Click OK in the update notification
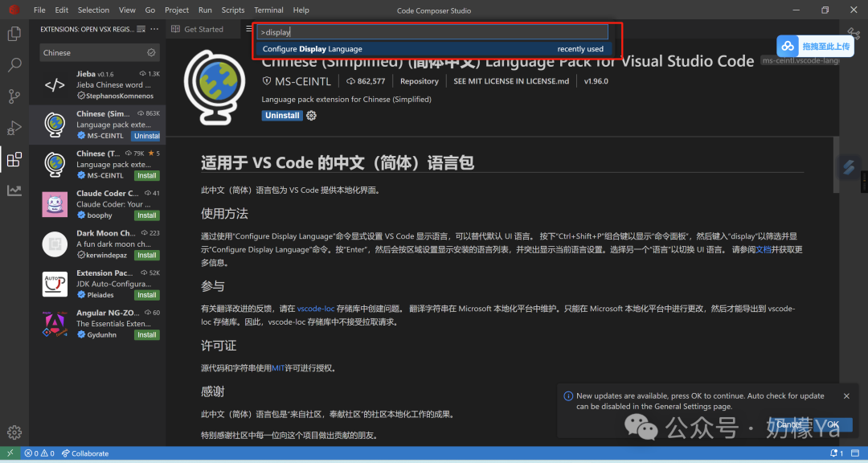The width and height of the screenshot is (868, 463). point(833,424)
